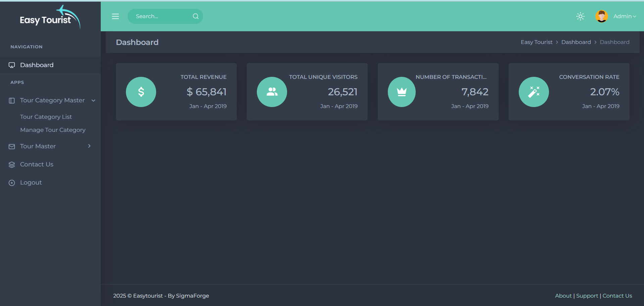Screen dimensions: 644x306
Task: Click the Contact Us layers icon in sidebar
Action: pyautogui.click(x=12, y=164)
